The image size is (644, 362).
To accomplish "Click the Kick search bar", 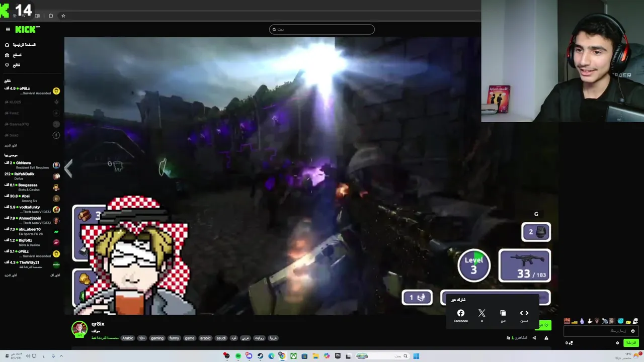I will tap(322, 29).
